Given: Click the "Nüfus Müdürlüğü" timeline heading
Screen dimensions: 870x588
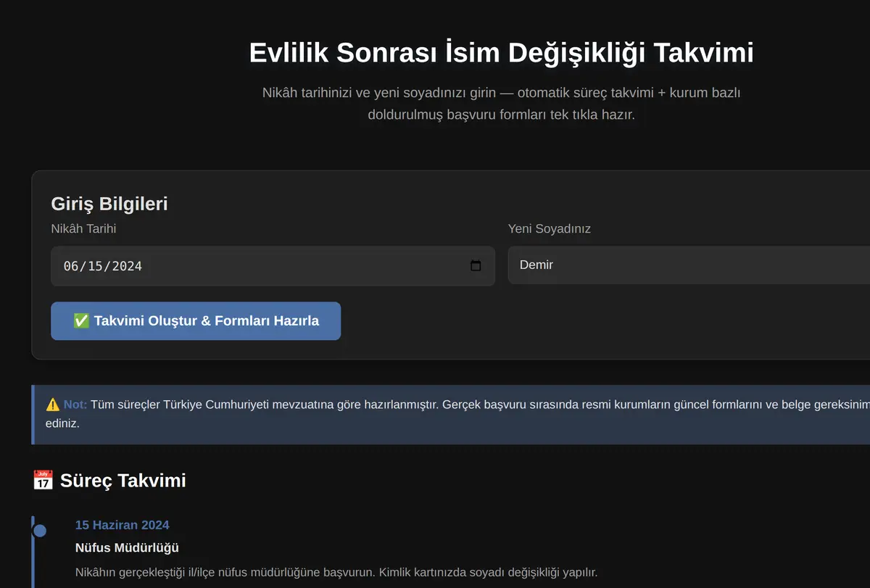Looking at the screenshot, I should pos(127,547).
